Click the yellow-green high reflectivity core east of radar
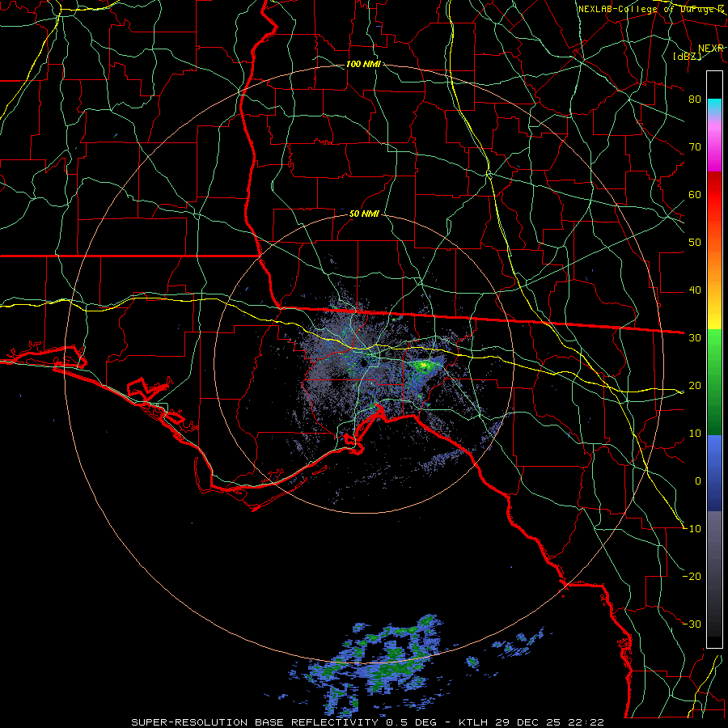The image size is (728, 728). [423, 366]
